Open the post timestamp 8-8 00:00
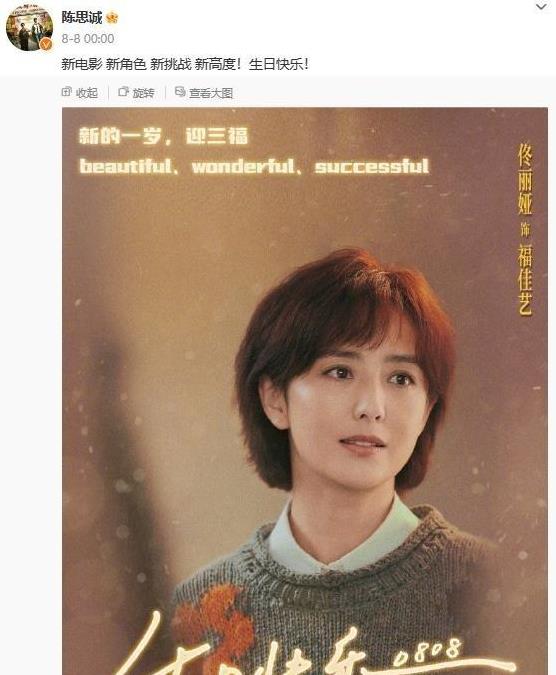 tap(88, 39)
